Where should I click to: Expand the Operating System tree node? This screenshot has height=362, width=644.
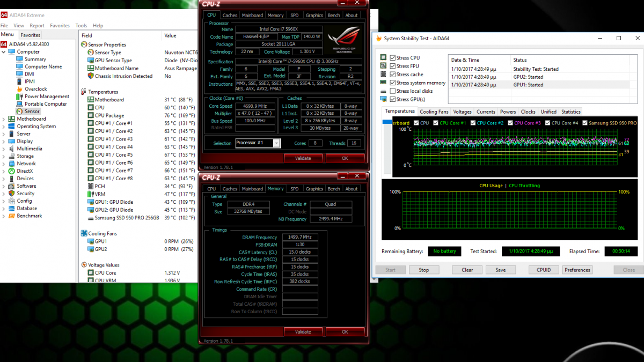pyautogui.click(x=4, y=127)
